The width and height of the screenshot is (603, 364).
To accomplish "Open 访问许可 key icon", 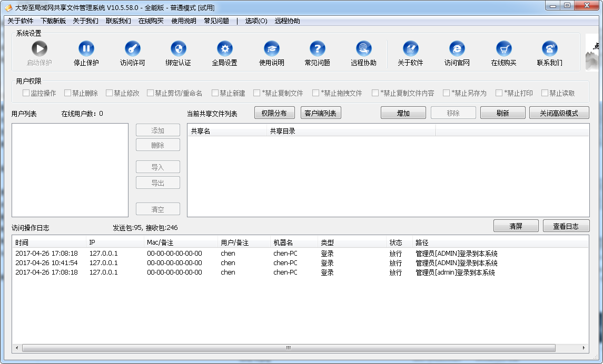I will (x=133, y=49).
